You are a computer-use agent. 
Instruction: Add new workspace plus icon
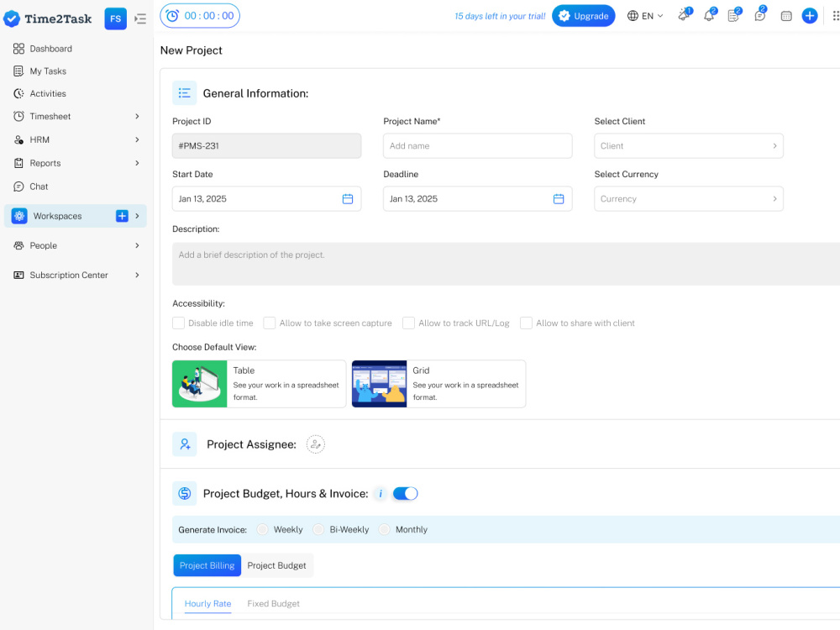pyautogui.click(x=122, y=216)
